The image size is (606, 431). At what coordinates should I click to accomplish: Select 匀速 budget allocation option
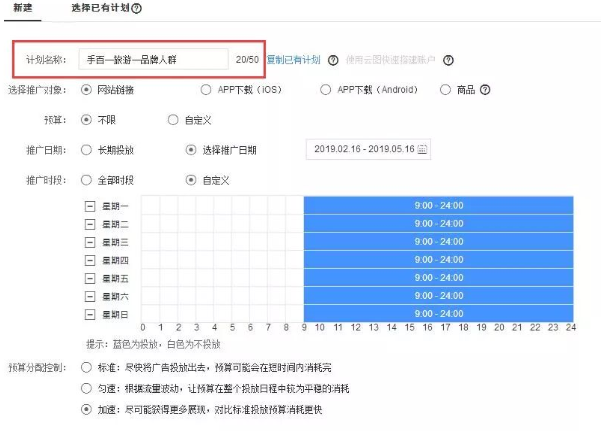click(x=86, y=388)
